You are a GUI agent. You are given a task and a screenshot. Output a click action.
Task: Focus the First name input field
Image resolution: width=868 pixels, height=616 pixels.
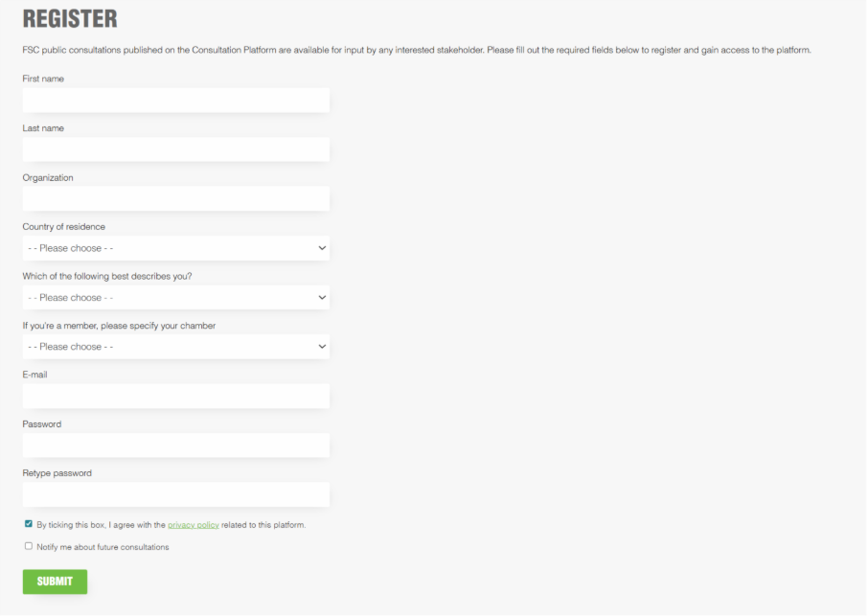click(175, 101)
